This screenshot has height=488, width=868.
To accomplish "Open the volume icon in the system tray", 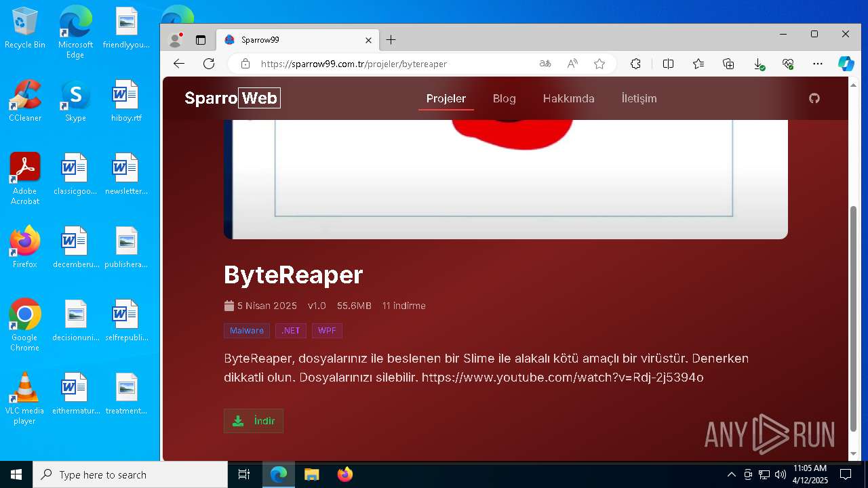I will [781, 474].
